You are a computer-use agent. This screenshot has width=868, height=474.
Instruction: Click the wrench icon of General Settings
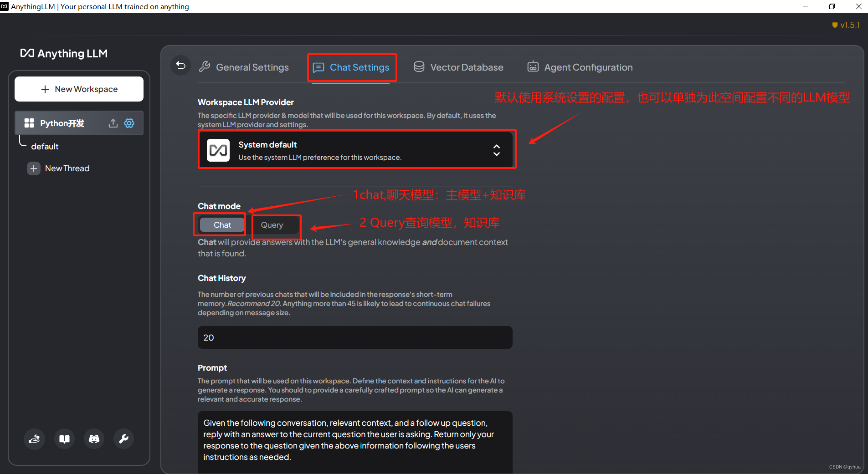point(205,67)
